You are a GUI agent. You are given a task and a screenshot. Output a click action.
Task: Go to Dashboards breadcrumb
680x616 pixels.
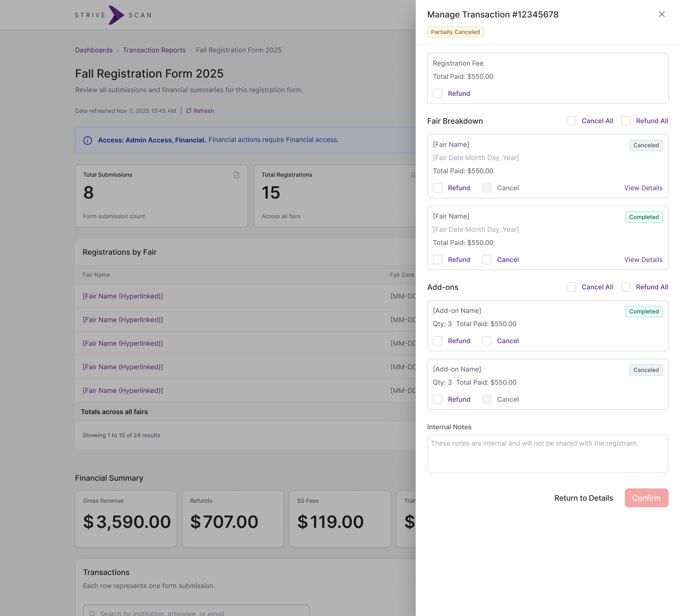pos(94,50)
